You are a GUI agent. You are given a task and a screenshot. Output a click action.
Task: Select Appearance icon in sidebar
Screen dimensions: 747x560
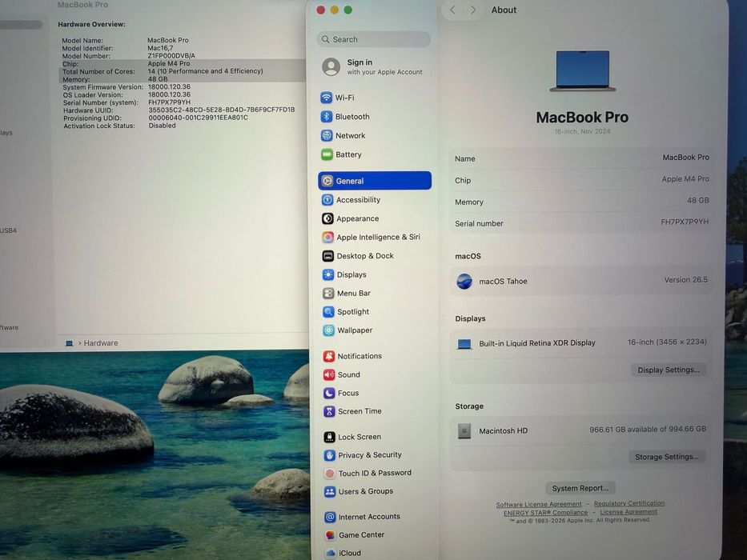click(327, 218)
